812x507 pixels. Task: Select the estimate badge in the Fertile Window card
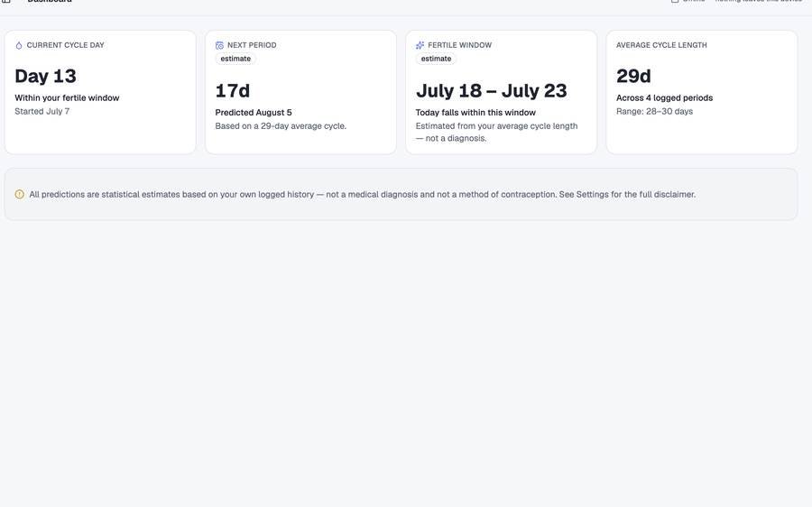click(x=436, y=59)
